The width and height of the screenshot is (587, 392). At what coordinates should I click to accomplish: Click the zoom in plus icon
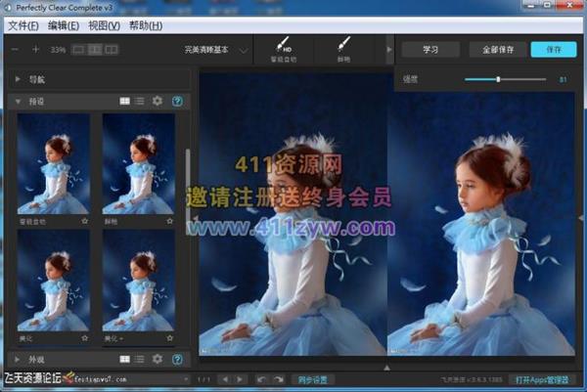[36, 49]
